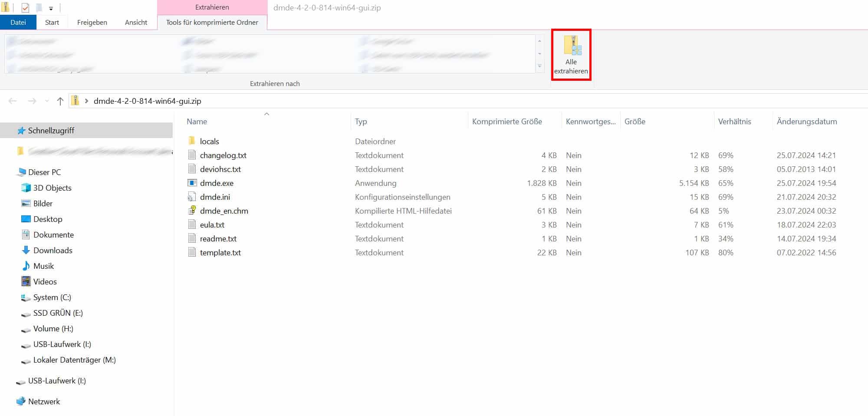Viewport: 868px width, 416px height.
Task: Open the Ansicht ribbon tab
Action: pos(136,22)
